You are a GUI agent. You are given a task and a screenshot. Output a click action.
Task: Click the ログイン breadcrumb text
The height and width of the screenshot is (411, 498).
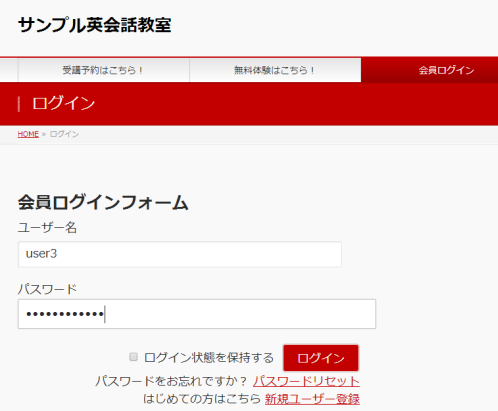click(x=64, y=134)
